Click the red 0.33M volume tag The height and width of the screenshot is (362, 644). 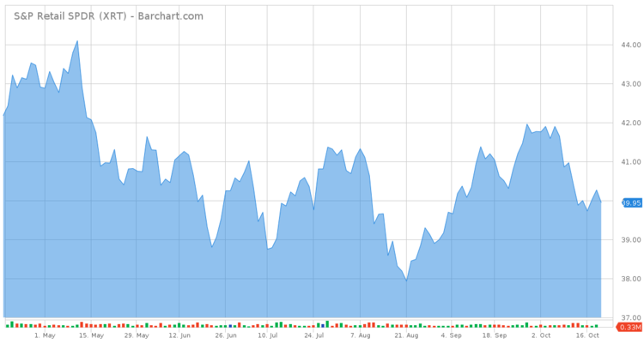(630, 327)
